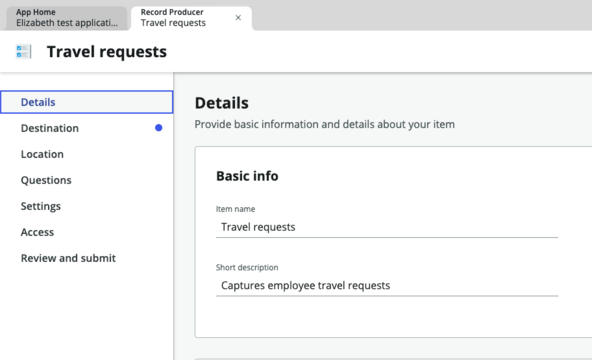This screenshot has height=360, width=592.
Task: Click the Short description input field
Action: coord(387,286)
